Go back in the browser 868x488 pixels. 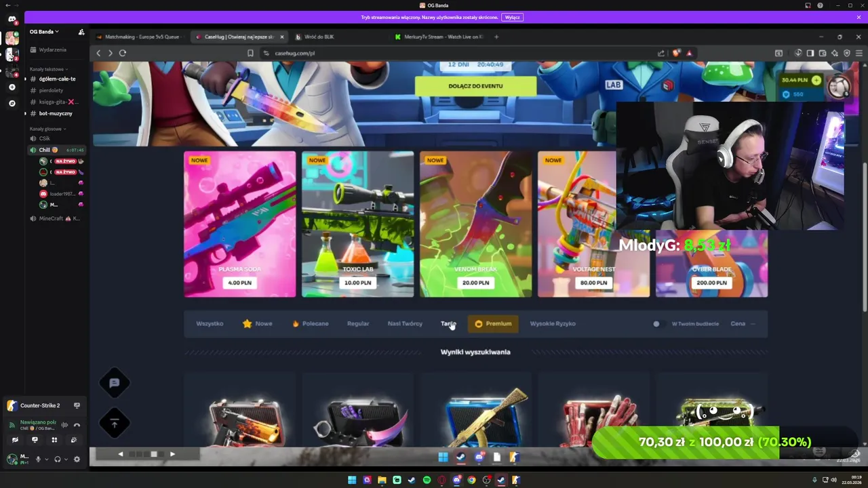click(98, 53)
